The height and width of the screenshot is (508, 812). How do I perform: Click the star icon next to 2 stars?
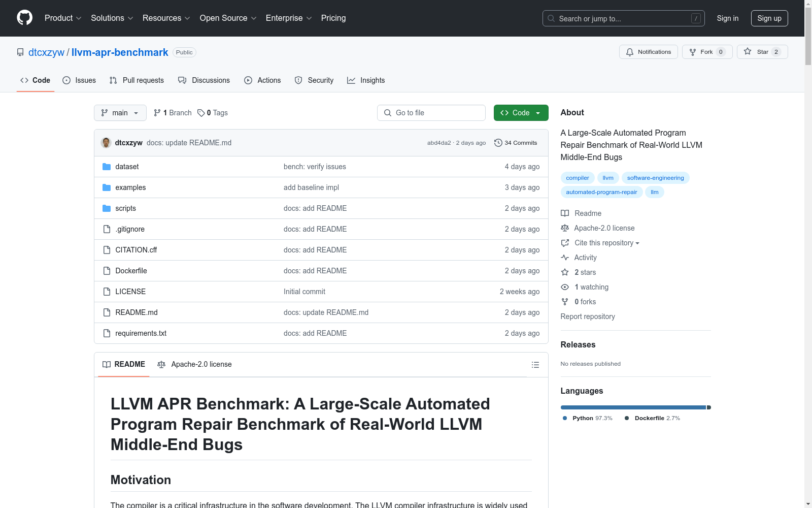click(565, 272)
